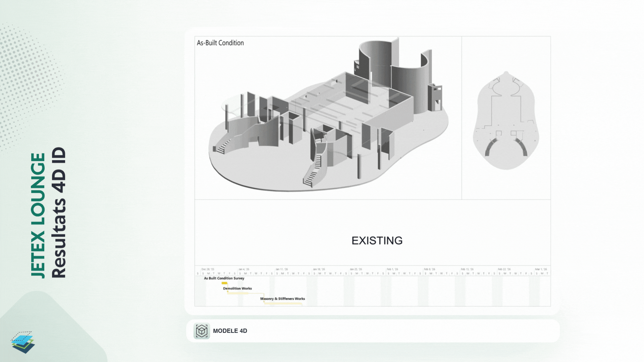
Task: Click the 'MODELE 4D' caption text
Action: click(230, 331)
